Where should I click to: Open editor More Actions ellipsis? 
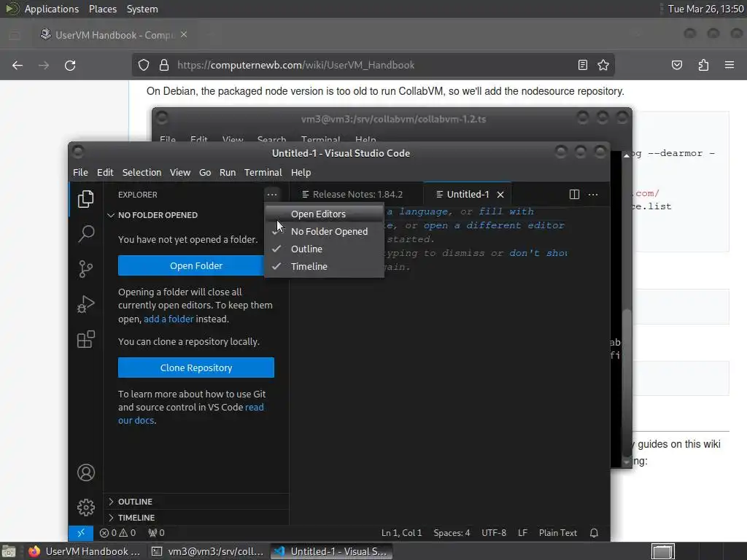click(x=593, y=194)
